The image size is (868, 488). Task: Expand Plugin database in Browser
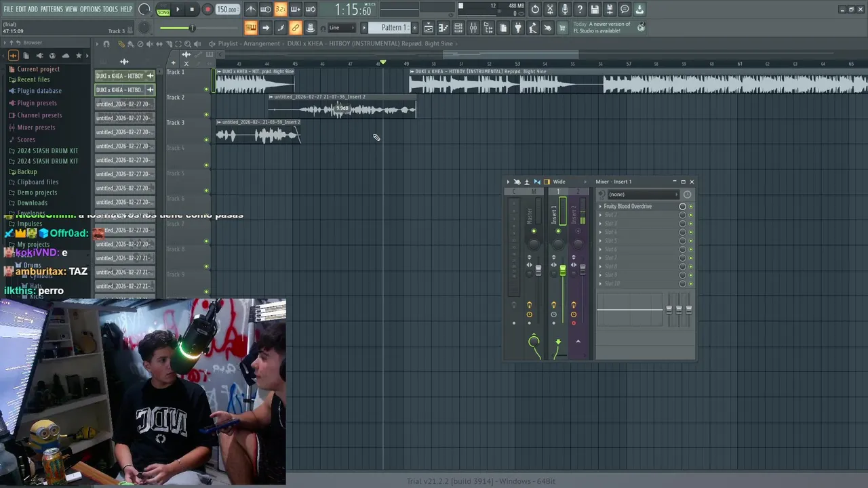39,91
